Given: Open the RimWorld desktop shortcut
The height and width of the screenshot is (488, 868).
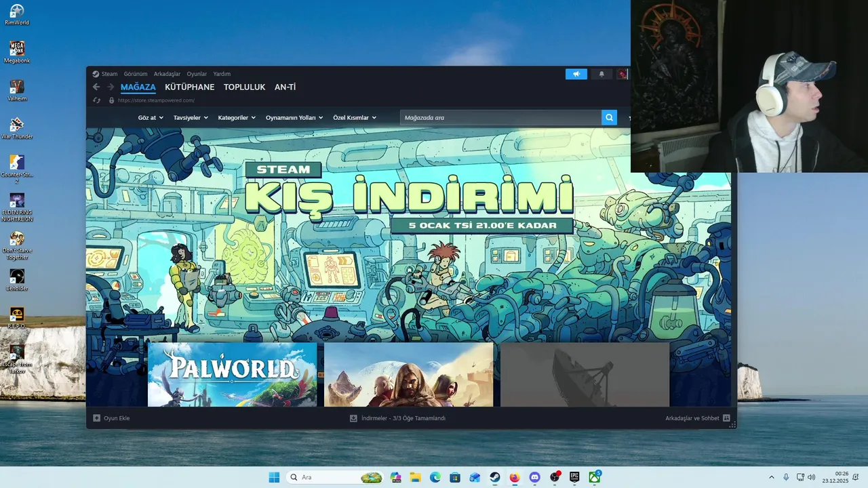Looking at the screenshot, I should tap(17, 15).
